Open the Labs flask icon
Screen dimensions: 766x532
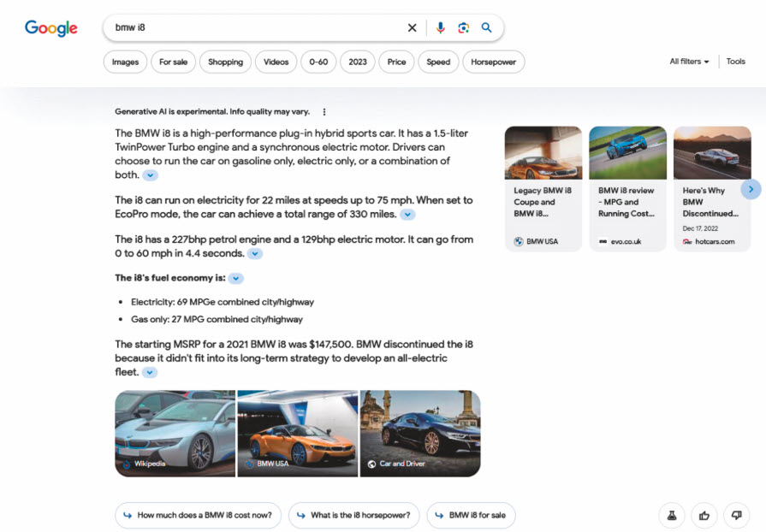click(672, 515)
